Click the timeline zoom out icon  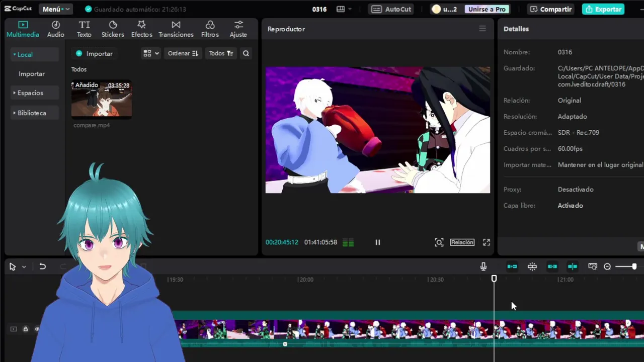[607, 266]
